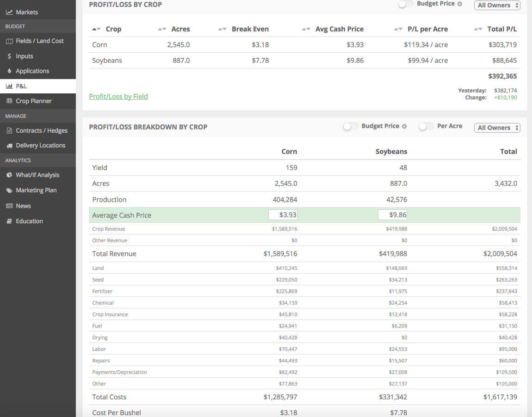Toggle the Per Acre switch

[x=426, y=127]
